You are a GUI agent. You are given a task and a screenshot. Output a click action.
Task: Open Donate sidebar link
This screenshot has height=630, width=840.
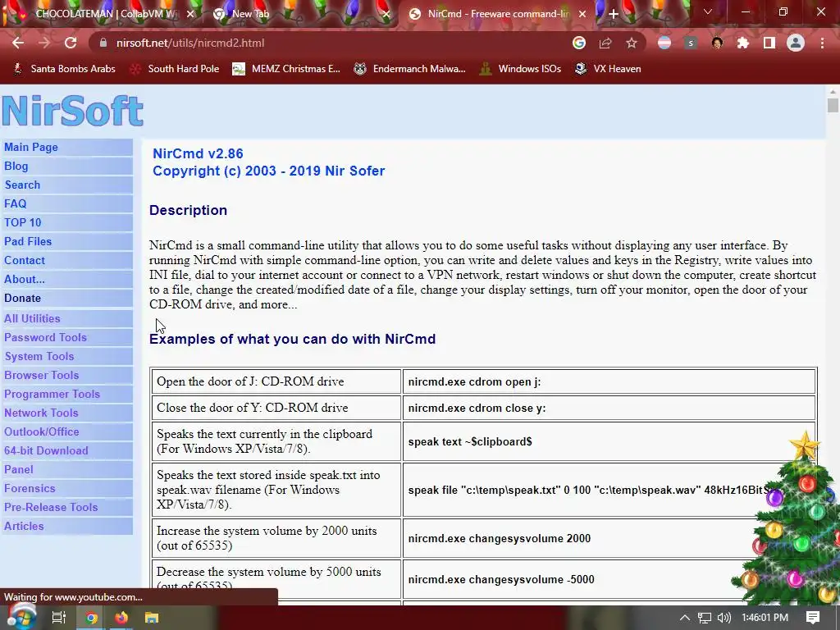(x=22, y=298)
